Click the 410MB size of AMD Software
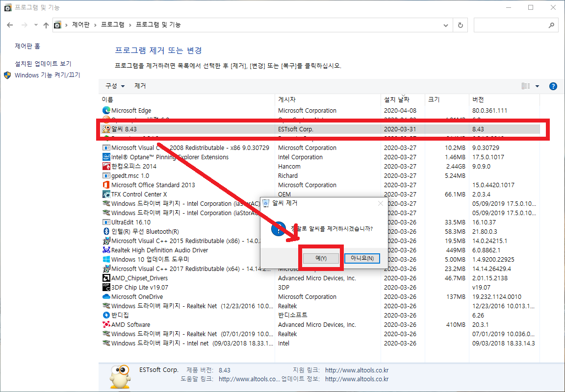The height and width of the screenshot is (392, 565). (456, 325)
